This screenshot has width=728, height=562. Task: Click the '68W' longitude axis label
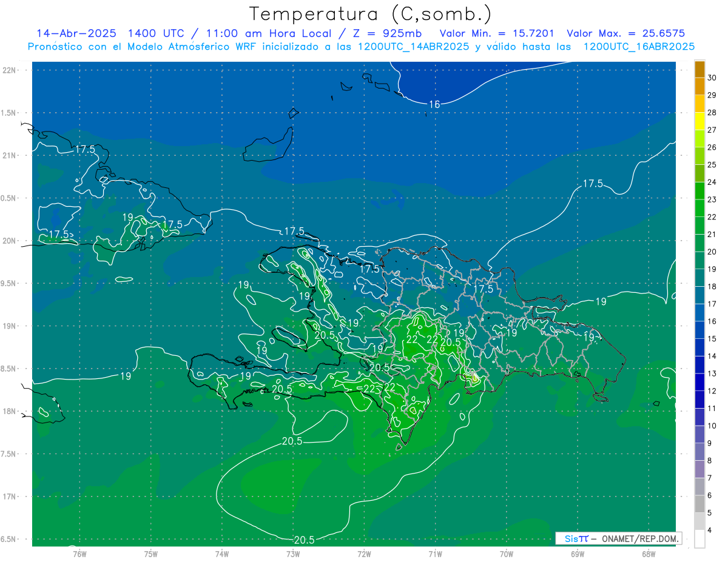pos(649,554)
